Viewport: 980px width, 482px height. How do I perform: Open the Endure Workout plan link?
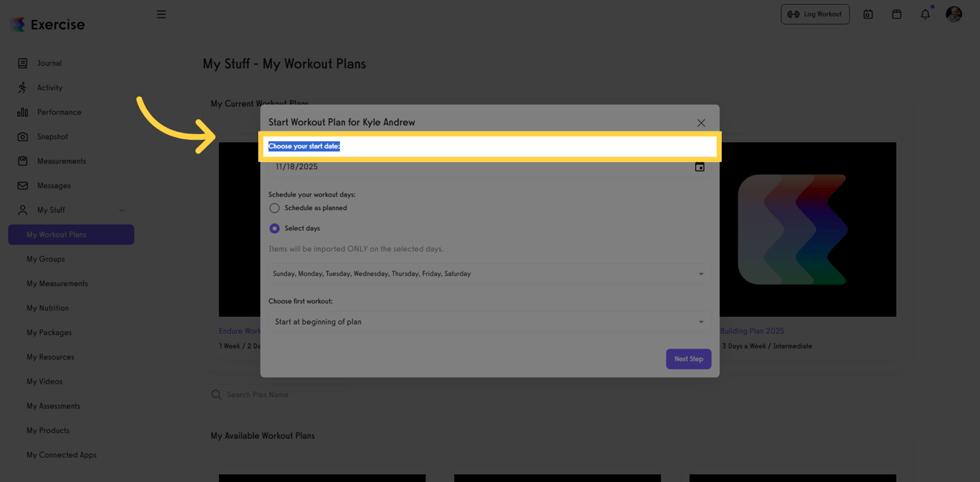tap(237, 331)
